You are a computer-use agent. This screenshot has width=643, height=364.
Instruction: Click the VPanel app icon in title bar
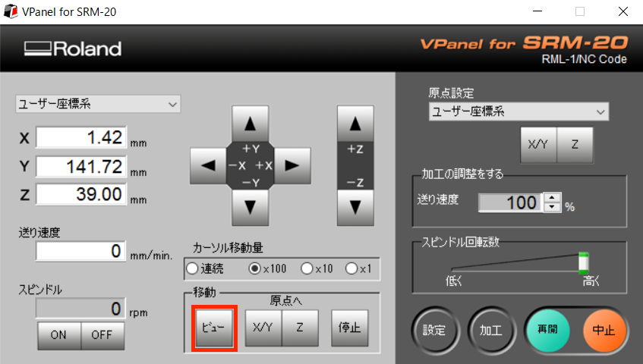point(11,11)
